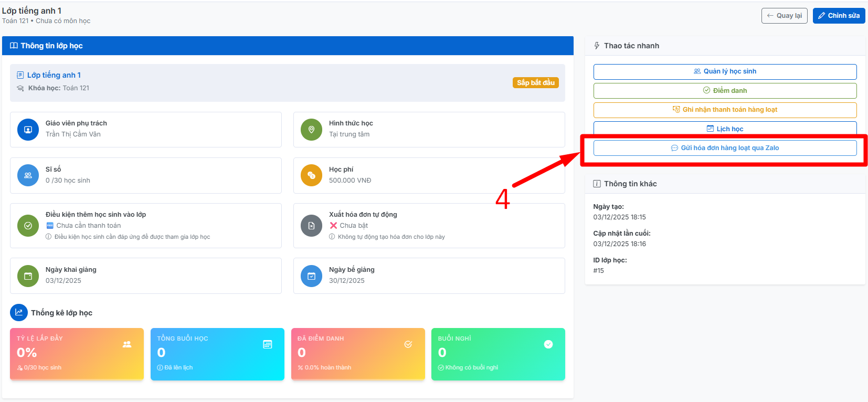The width and height of the screenshot is (868, 402).
Task: Click the Tổng buổi học statistics card
Action: coord(217,354)
